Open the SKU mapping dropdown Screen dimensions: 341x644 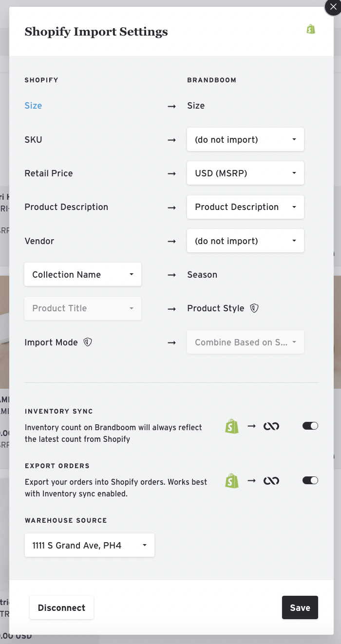point(245,139)
